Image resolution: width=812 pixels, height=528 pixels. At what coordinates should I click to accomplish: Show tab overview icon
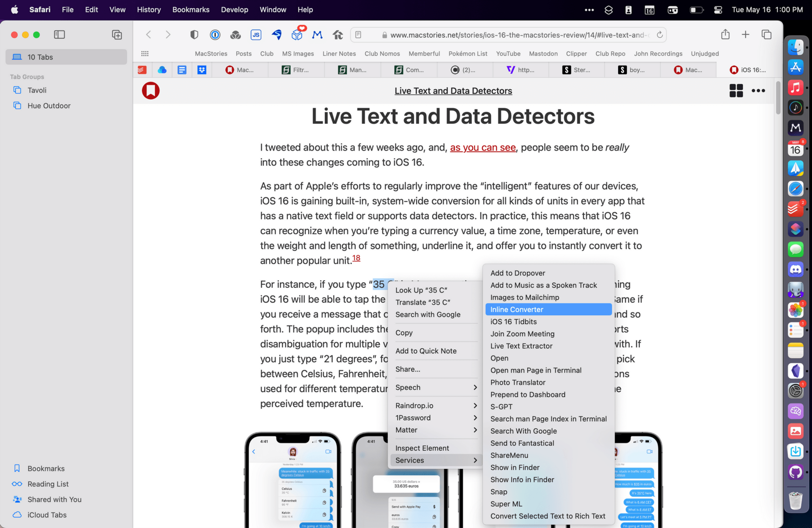coord(767,35)
